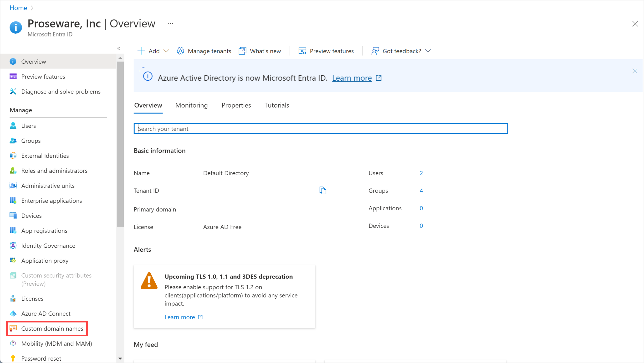The width and height of the screenshot is (644, 363).
Task: Click the External Identities icon
Action: click(13, 156)
